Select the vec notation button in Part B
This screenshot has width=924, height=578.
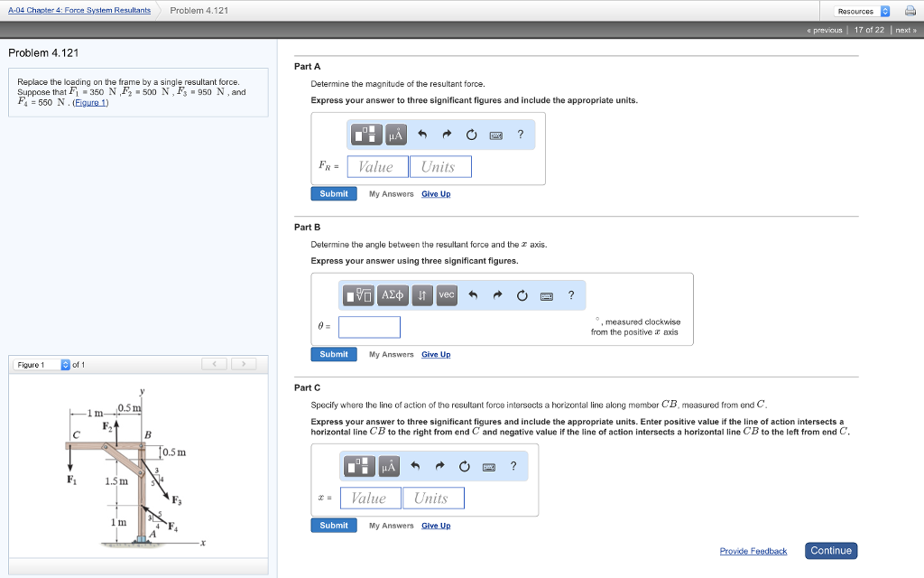(x=446, y=294)
